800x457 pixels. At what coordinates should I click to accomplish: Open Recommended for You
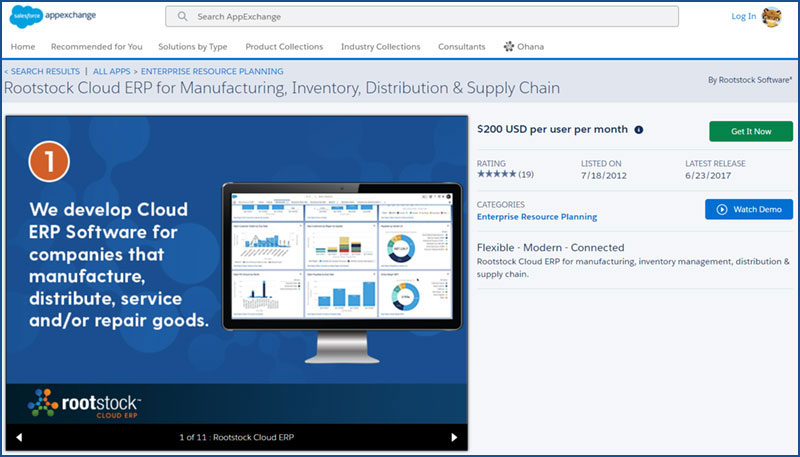pos(96,46)
